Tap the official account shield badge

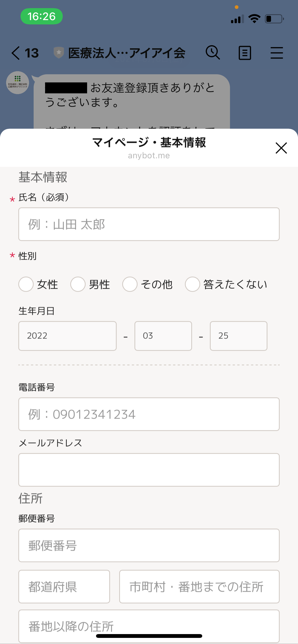pos(59,53)
